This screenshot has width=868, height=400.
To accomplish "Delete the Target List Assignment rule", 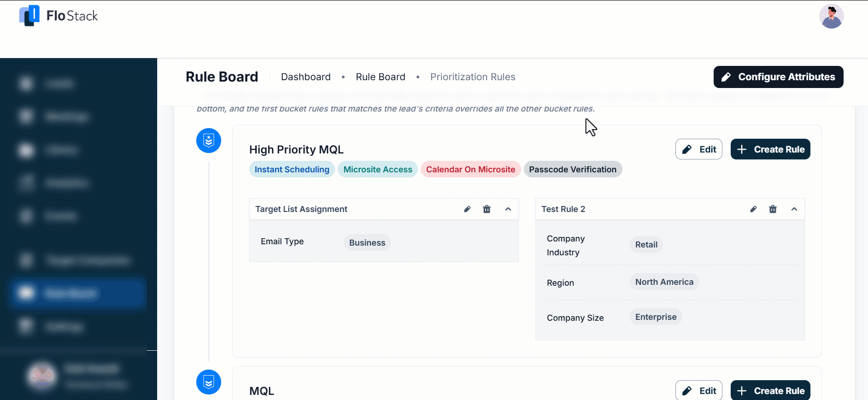I will tap(487, 209).
